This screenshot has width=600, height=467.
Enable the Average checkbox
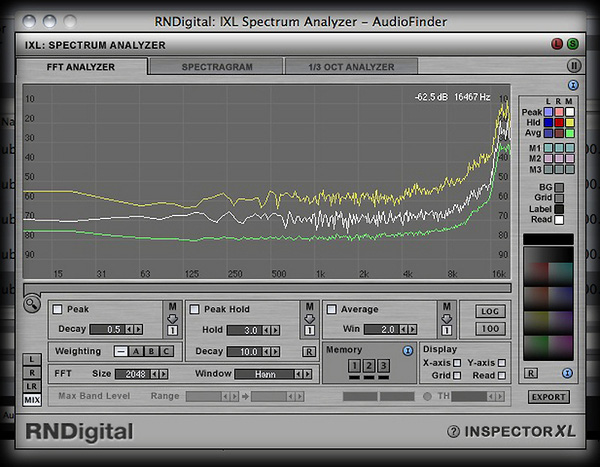(331, 309)
